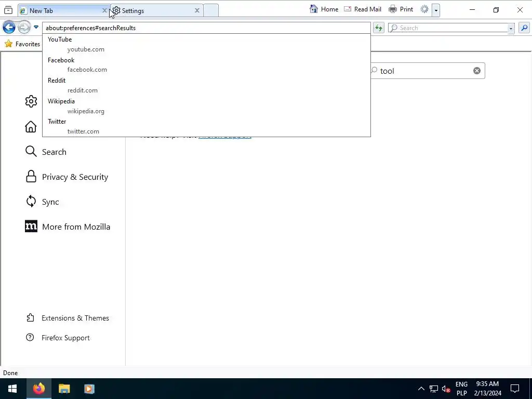
Task: Click the tab list icon at top left
Action: [8, 10]
